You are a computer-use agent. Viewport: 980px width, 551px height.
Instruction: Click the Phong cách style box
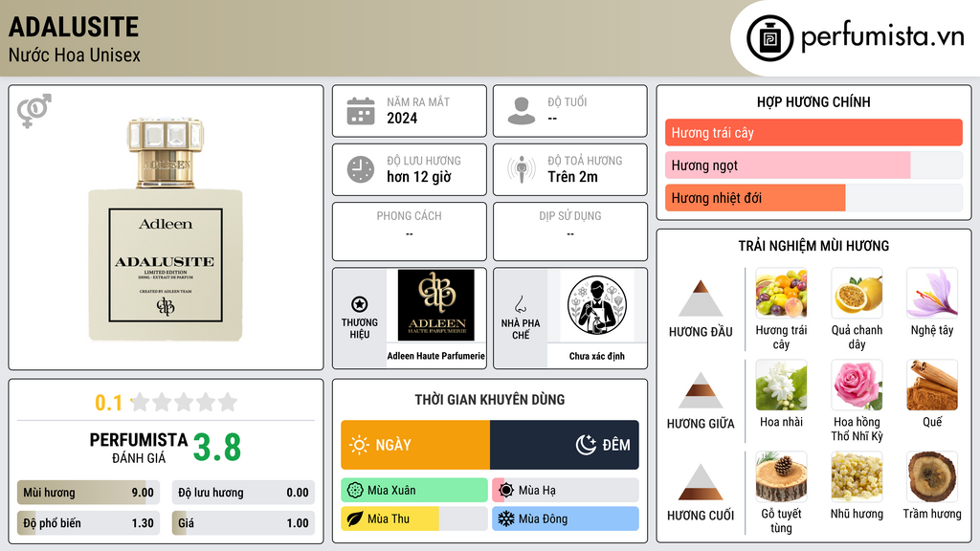click(x=410, y=231)
